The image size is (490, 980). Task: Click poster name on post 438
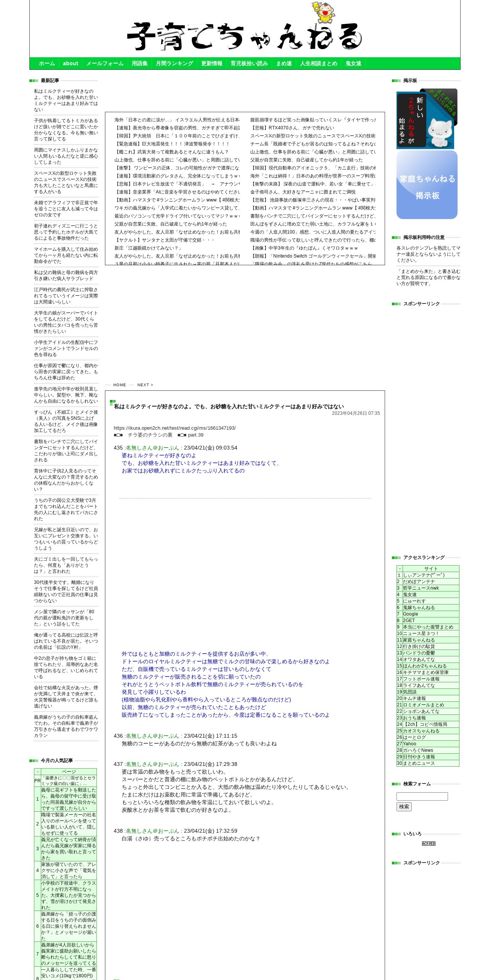pyautogui.click(x=153, y=831)
